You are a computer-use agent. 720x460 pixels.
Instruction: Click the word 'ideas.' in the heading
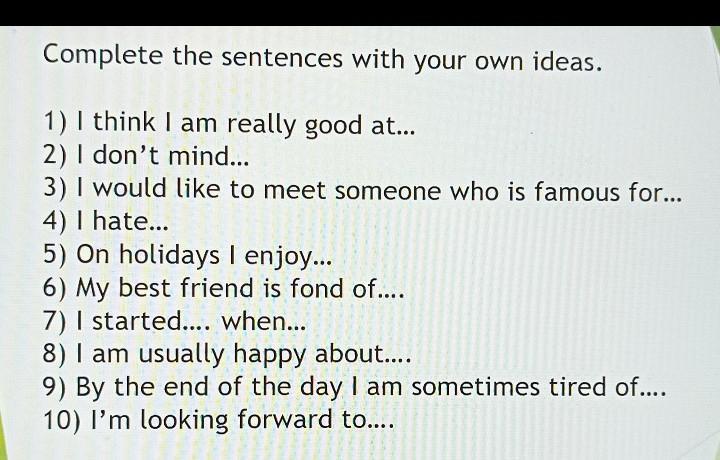[567, 61]
